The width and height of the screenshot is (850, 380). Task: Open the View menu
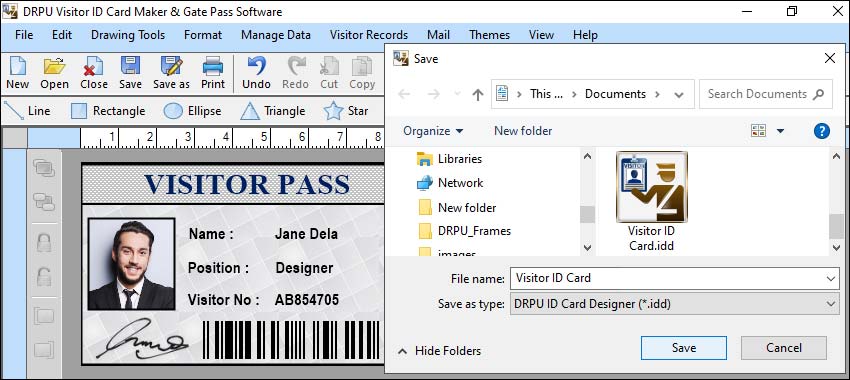pyautogui.click(x=541, y=35)
